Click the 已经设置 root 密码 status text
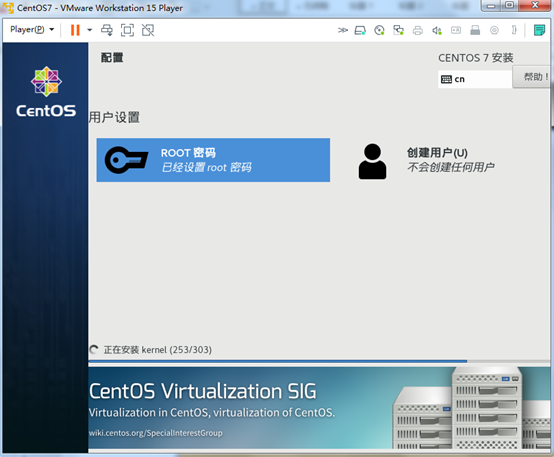Image resolution: width=554 pixels, height=457 pixels. point(207,167)
